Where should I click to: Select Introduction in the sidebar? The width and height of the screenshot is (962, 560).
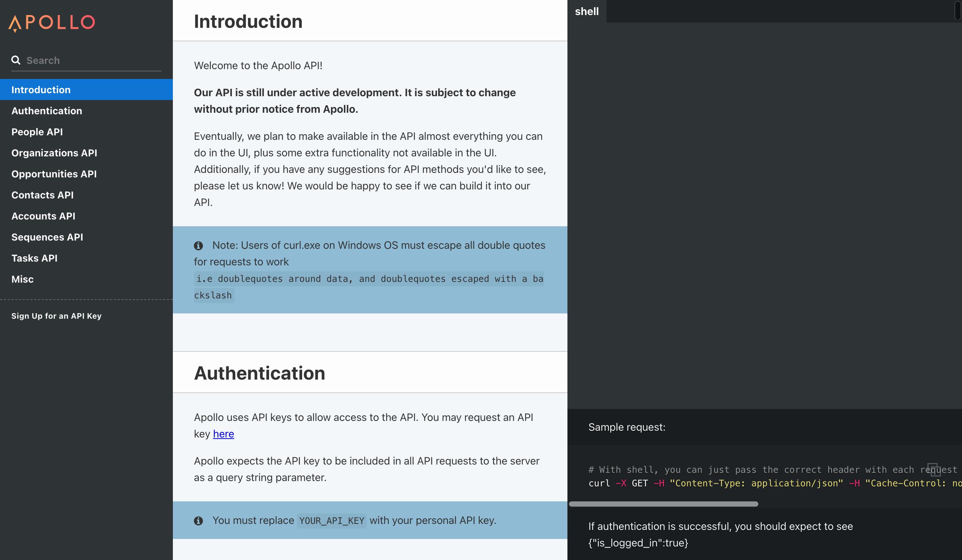pyautogui.click(x=41, y=90)
